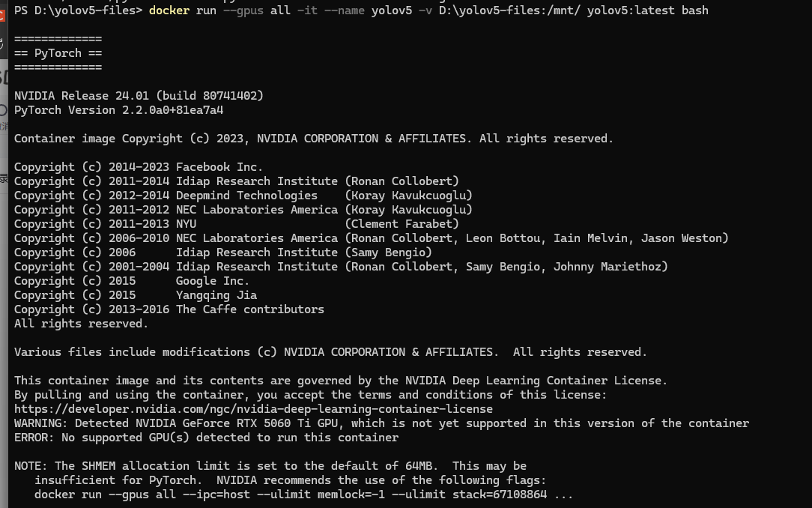Screen dimensions: 812x508
Task: Click the --name flag in docker command
Action: coord(345,10)
